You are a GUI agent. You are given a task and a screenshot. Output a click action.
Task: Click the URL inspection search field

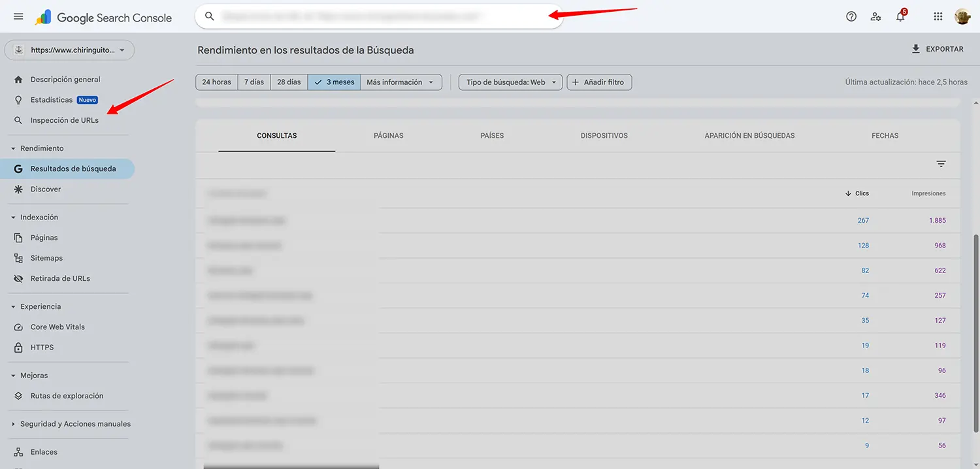[x=379, y=16]
